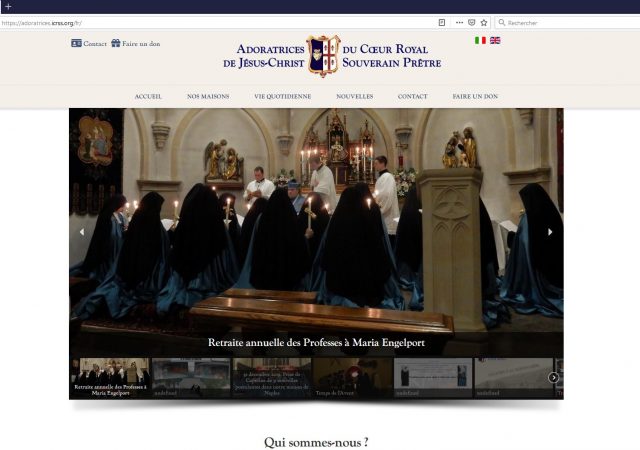Advance slideshow with right arrow
Image resolution: width=640 pixels, height=450 pixels.
point(550,232)
